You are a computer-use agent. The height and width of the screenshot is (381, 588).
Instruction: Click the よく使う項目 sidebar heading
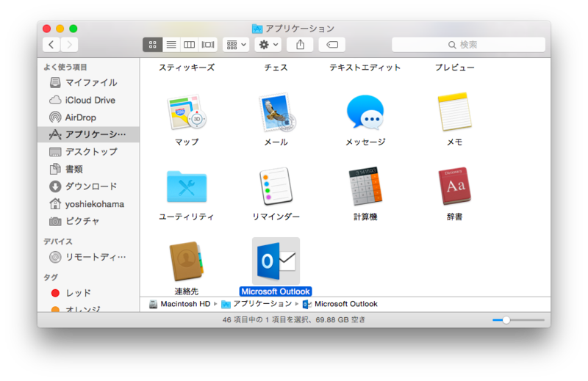pyautogui.click(x=65, y=67)
